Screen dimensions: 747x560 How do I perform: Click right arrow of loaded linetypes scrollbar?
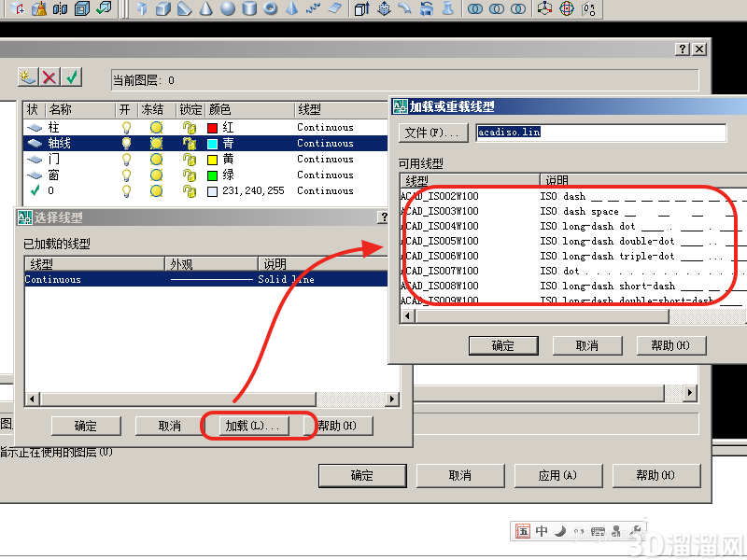392,399
